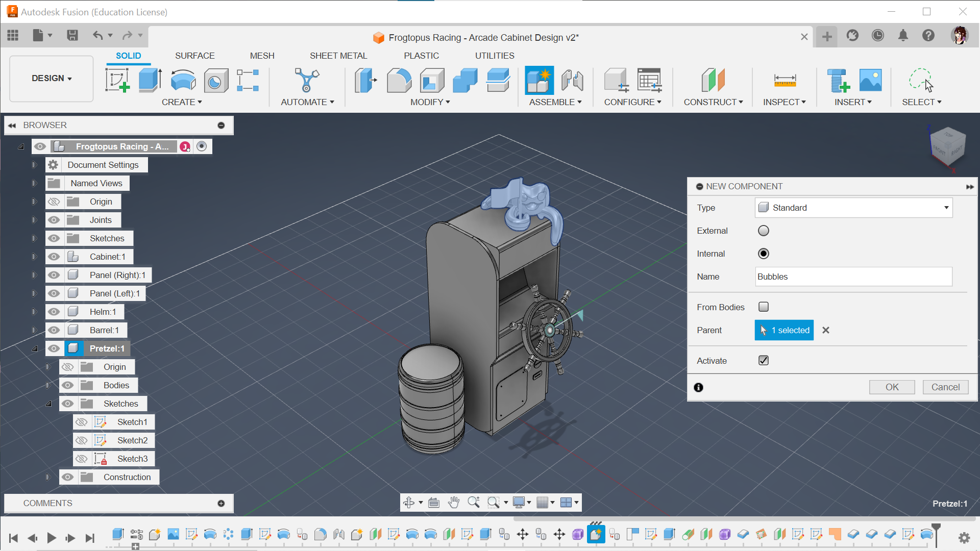Select the Sketch tool in CREATE

[x=117, y=80]
